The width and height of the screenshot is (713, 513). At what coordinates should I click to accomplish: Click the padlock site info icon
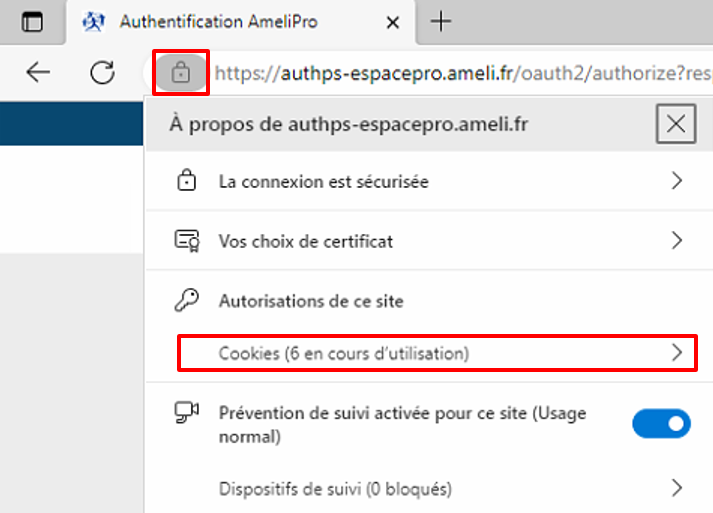(x=181, y=73)
